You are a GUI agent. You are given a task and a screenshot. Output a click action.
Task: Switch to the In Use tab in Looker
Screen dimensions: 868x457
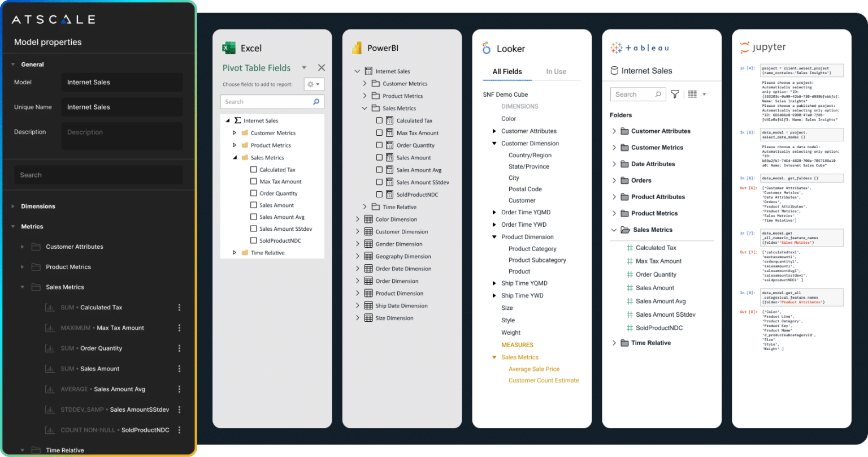556,71
